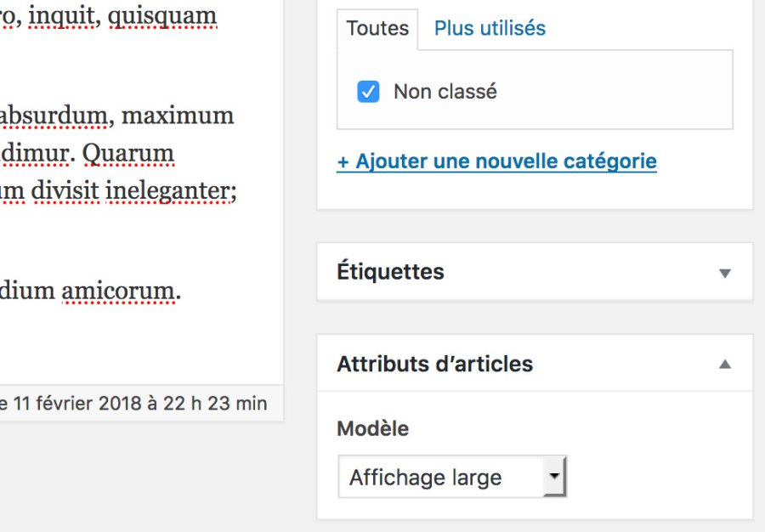Image resolution: width=765 pixels, height=532 pixels.
Task: Uncheck the Non classé category checkbox
Action: tap(368, 92)
